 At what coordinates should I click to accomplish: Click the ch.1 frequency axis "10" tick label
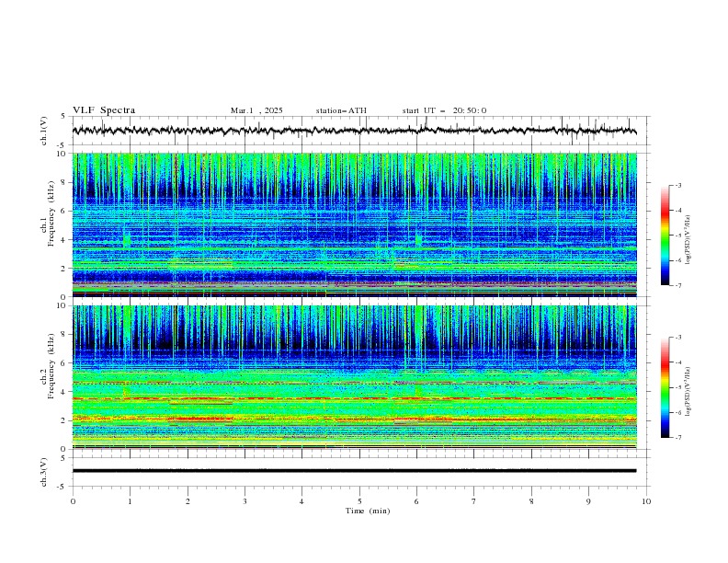coord(62,154)
